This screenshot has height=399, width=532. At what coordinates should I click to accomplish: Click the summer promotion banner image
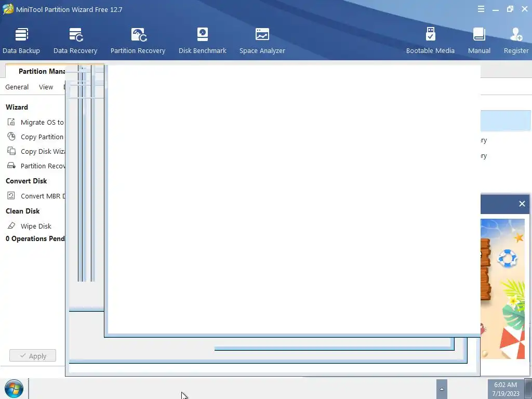(503, 288)
